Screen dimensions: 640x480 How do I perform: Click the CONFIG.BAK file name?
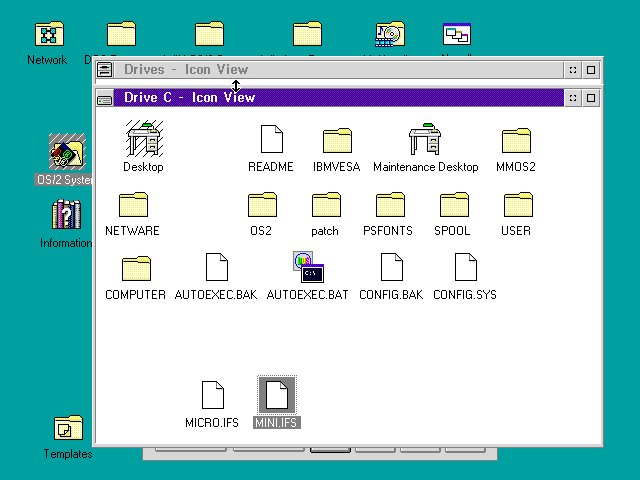coord(391,295)
